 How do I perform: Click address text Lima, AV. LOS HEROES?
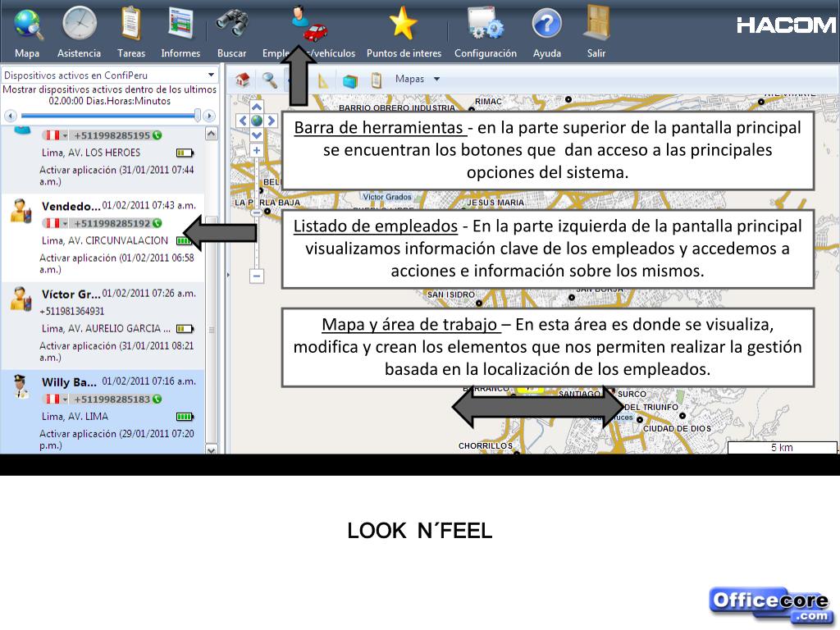pos(91,153)
